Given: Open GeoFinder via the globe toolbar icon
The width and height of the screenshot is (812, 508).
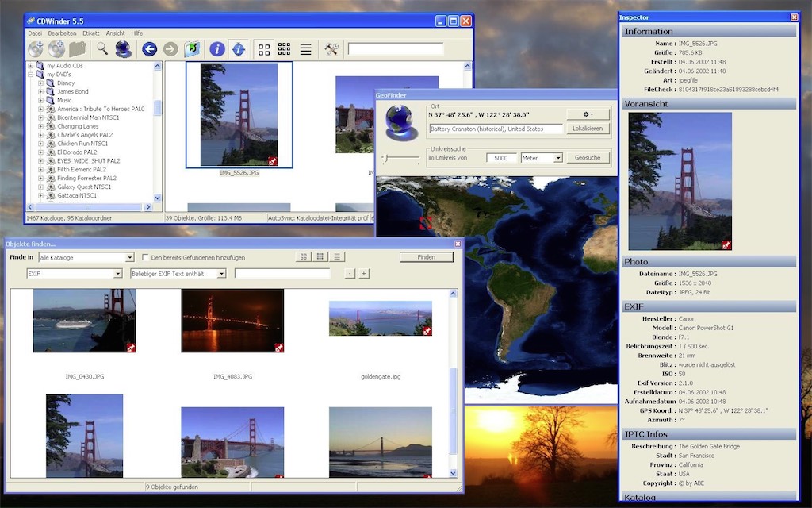Looking at the screenshot, I should pos(123,49).
